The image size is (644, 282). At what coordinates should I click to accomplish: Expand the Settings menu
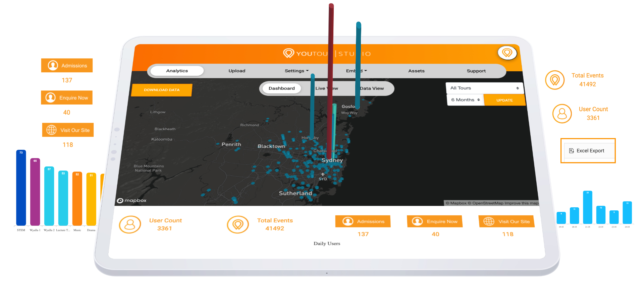tap(296, 71)
